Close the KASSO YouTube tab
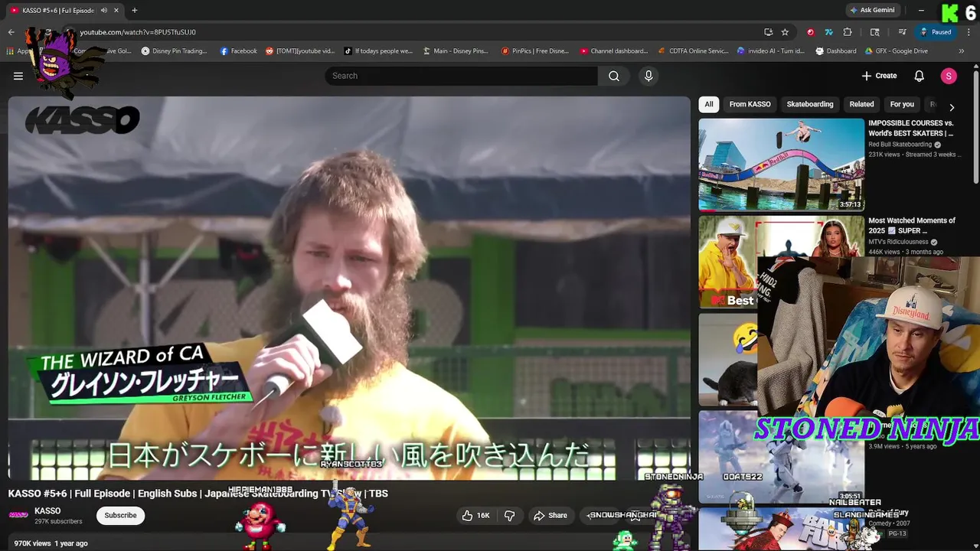 pyautogui.click(x=116, y=10)
